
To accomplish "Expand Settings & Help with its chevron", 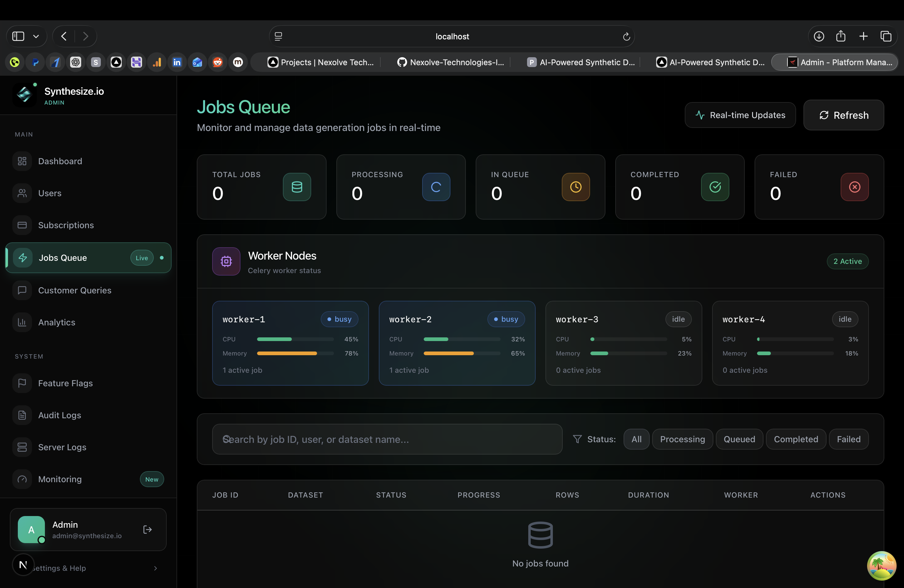I will [155, 568].
